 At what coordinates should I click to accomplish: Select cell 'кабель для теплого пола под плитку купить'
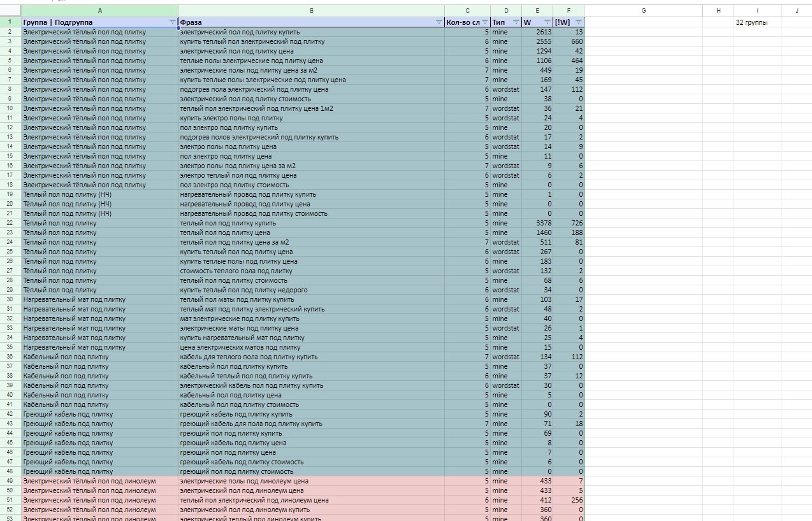pos(249,357)
